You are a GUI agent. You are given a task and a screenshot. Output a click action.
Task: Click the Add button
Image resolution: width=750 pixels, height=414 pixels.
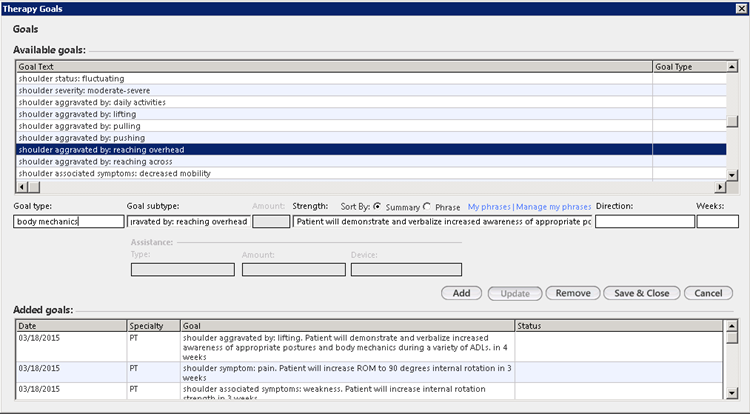pos(462,293)
